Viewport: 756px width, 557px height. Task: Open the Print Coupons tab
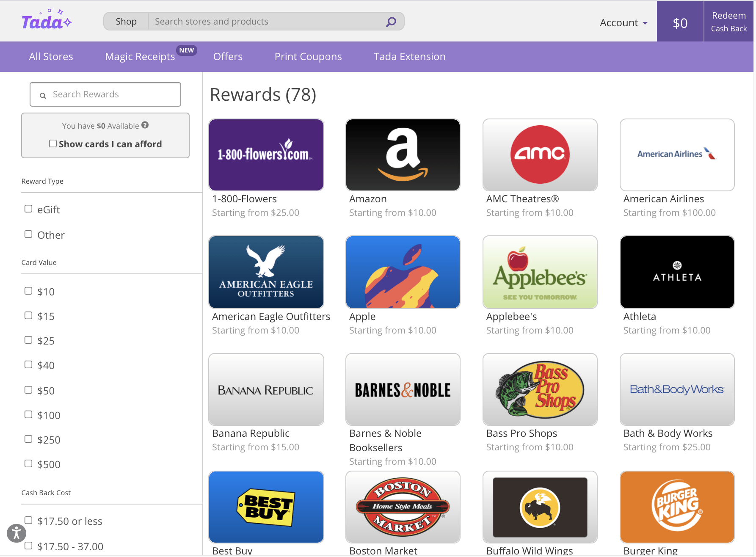tap(308, 57)
